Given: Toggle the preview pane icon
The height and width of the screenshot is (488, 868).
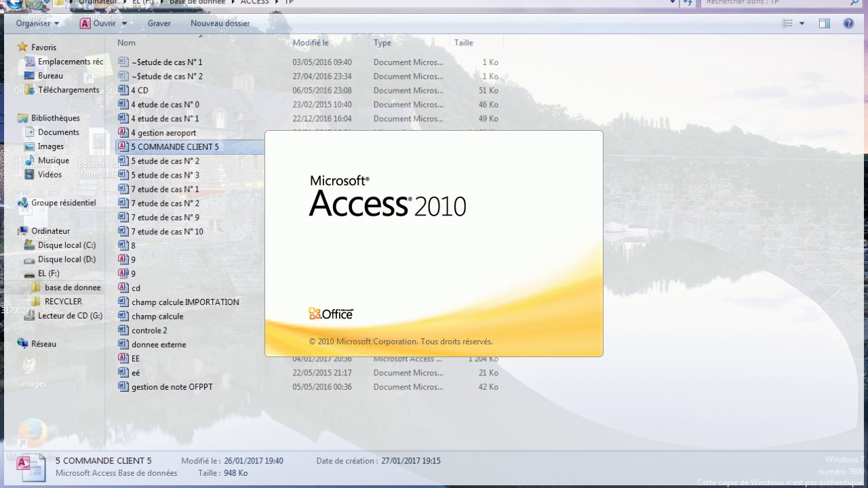Looking at the screenshot, I should point(825,23).
